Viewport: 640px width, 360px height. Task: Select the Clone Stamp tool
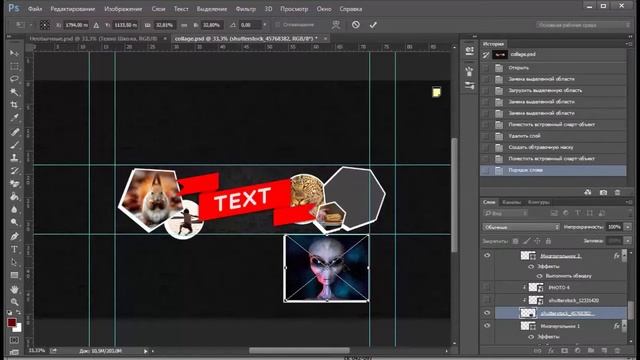(14, 158)
